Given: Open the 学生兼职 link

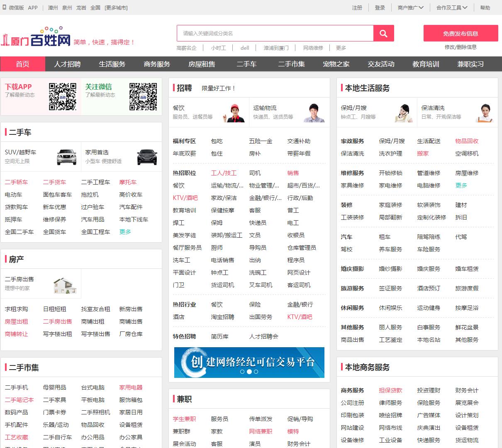Looking at the screenshot, I should pyautogui.click(x=185, y=419).
